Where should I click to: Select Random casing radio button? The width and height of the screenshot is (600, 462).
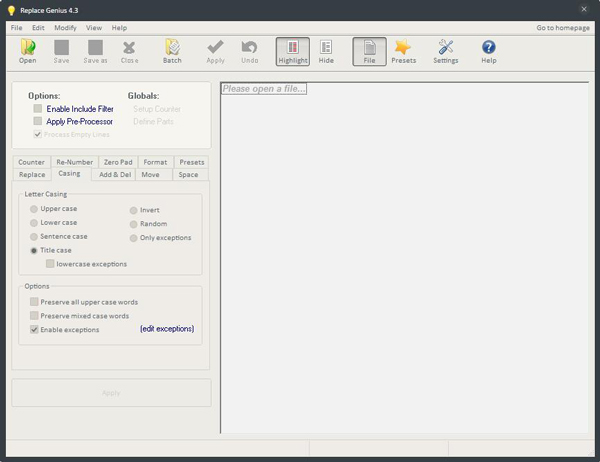coord(133,224)
